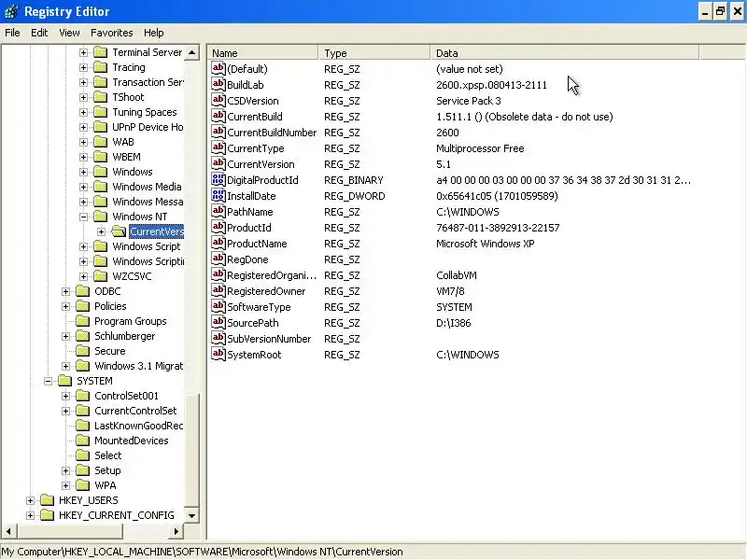
Task: Select the Windows Media tree key
Action: (147, 187)
